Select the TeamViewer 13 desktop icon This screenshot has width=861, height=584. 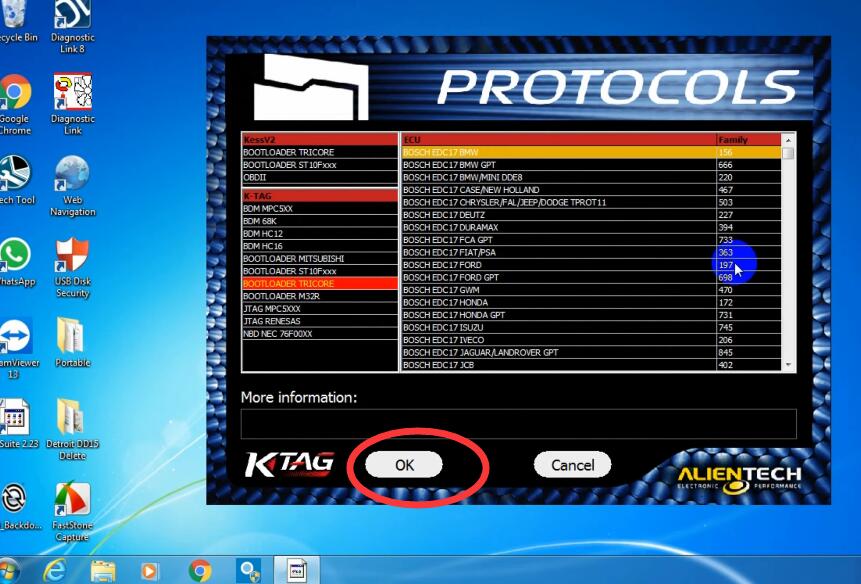(x=18, y=349)
